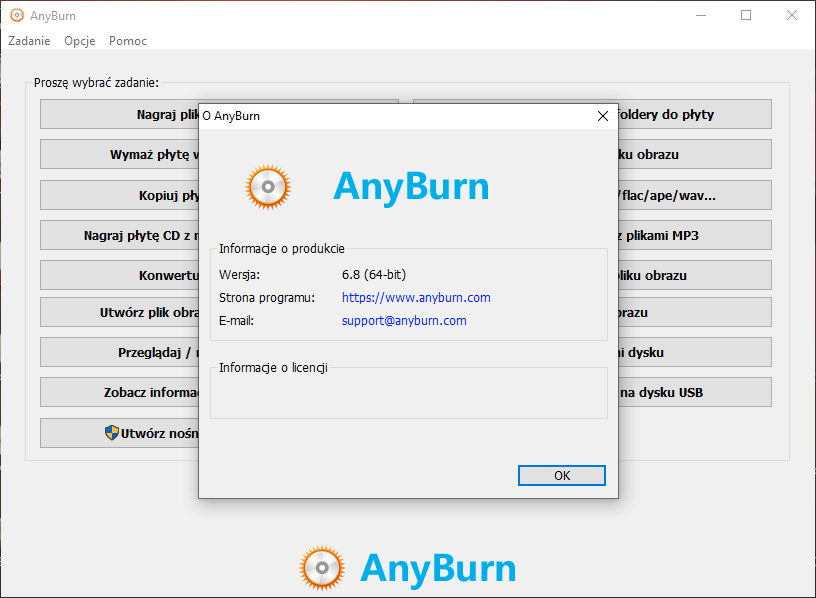Open the https://www.anyburn.com link
Image resolution: width=816 pixels, height=598 pixels.
416,298
